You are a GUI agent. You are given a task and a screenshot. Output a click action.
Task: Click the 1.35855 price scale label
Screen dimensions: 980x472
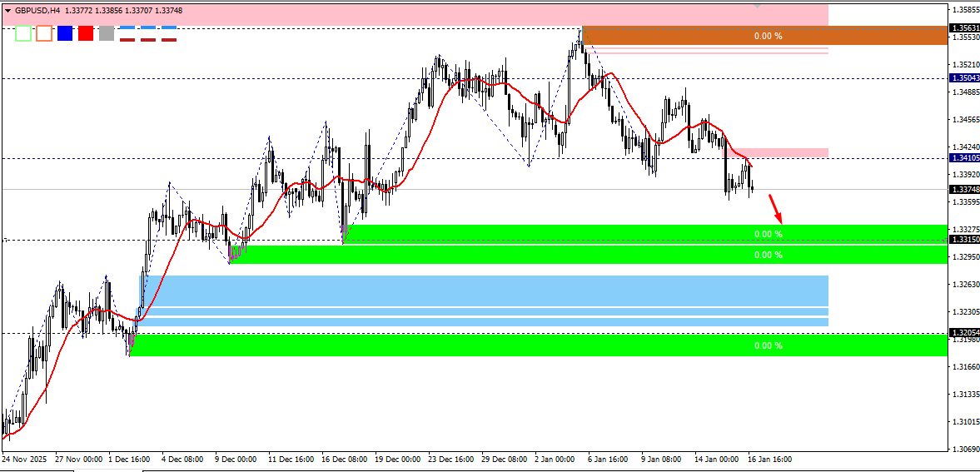click(x=966, y=9)
